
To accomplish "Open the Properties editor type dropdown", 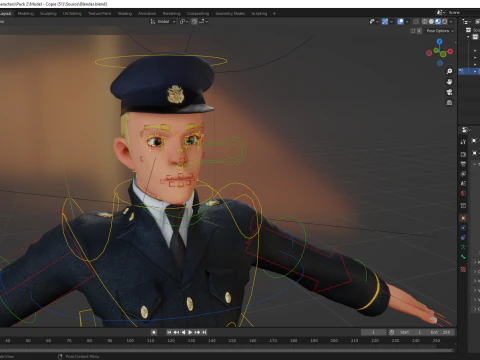I will click(x=466, y=130).
